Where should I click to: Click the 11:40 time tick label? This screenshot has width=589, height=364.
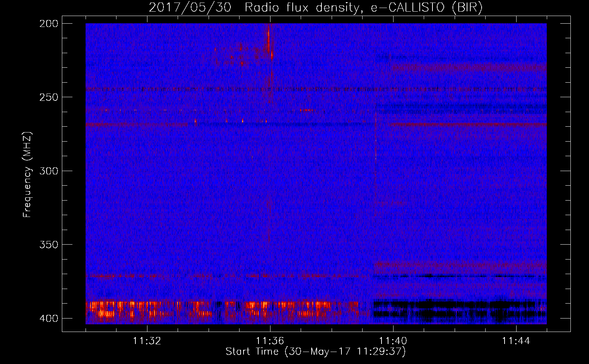point(393,341)
